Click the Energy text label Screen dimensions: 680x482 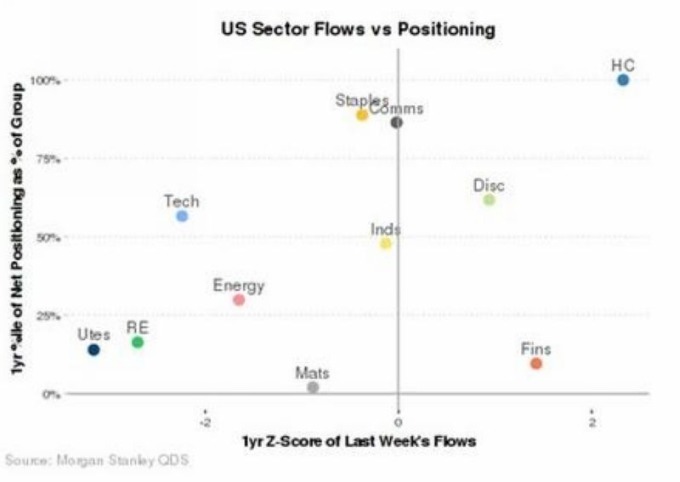[239, 286]
